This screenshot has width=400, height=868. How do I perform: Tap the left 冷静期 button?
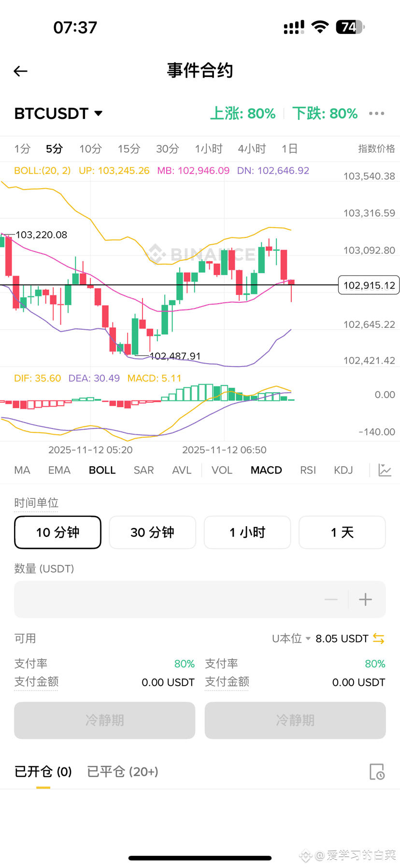pyautogui.click(x=104, y=721)
